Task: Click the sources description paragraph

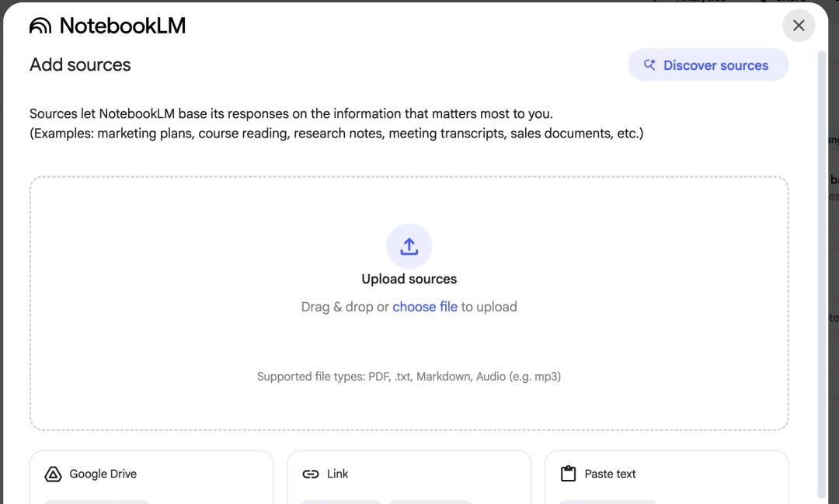Action: point(336,123)
